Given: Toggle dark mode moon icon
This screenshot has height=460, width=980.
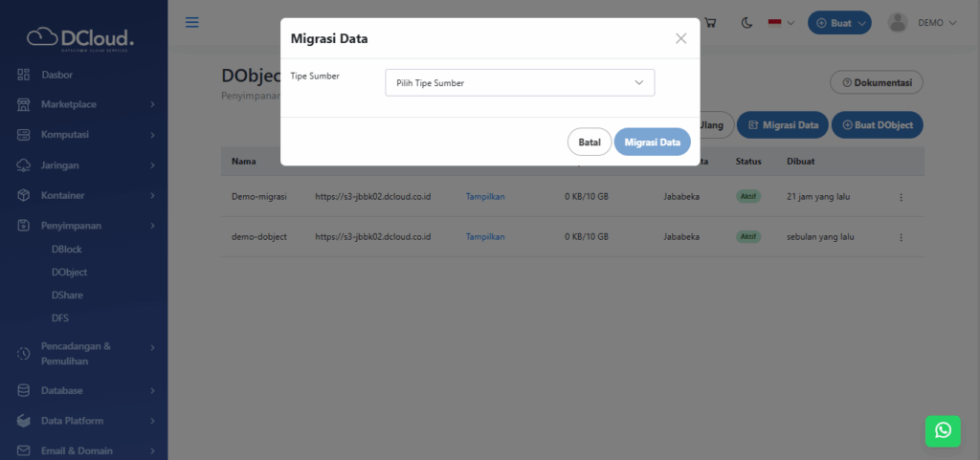Looking at the screenshot, I should pos(744,22).
